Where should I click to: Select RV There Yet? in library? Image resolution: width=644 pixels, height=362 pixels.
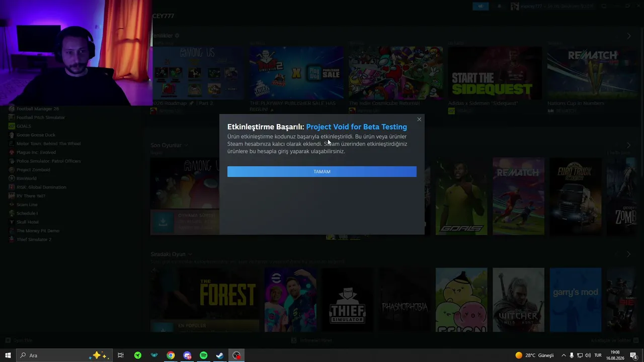click(x=31, y=196)
